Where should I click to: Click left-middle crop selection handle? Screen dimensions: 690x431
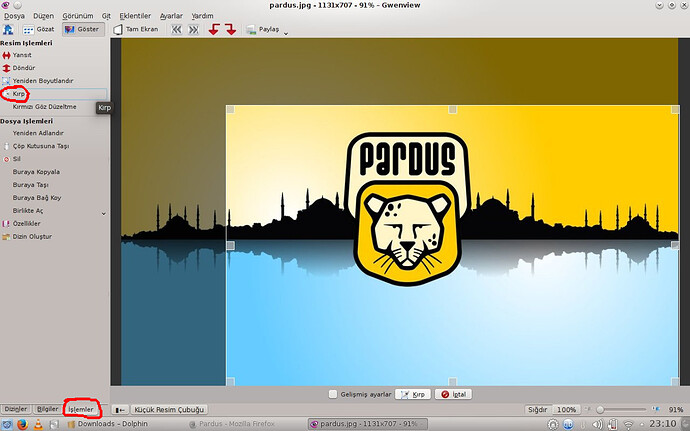coord(231,245)
